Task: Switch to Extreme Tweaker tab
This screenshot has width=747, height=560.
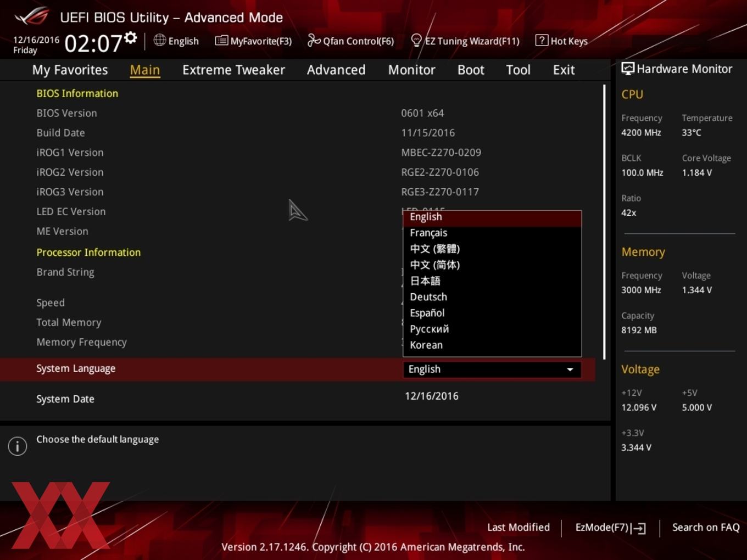Action: point(233,70)
